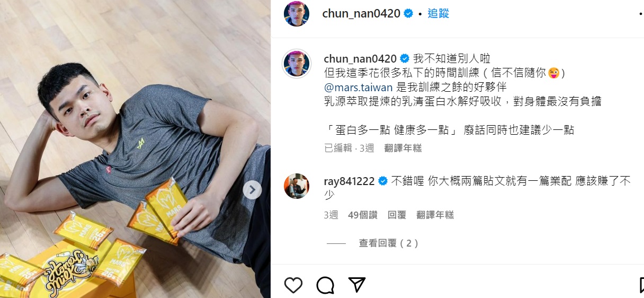View the 49個讚 likes list
644x298 pixels.
[363, 215]
